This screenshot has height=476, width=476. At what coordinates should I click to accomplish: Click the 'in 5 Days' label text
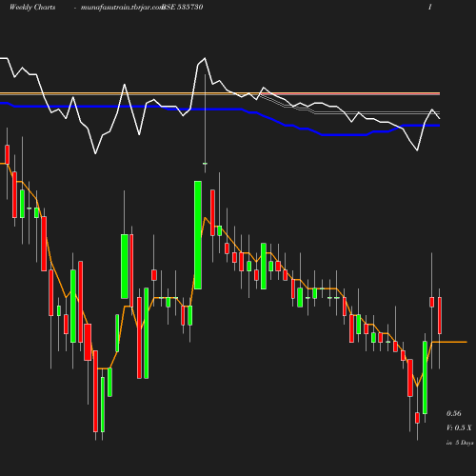click(x=460, y=443)
